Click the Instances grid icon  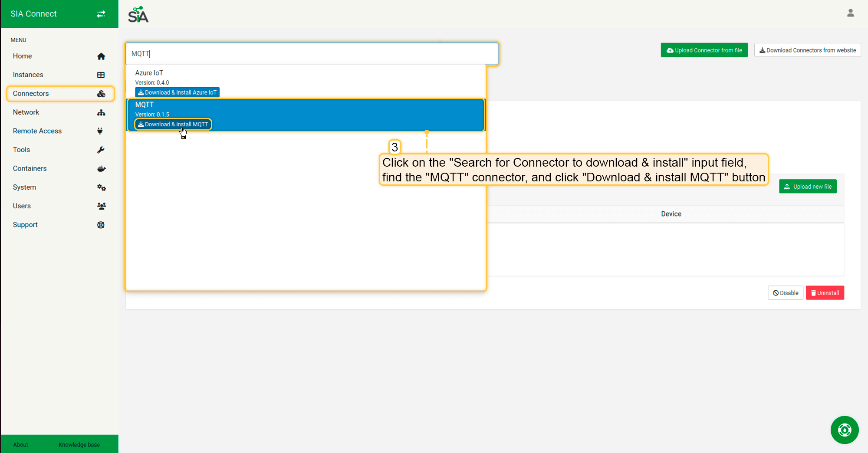(101, 75)
